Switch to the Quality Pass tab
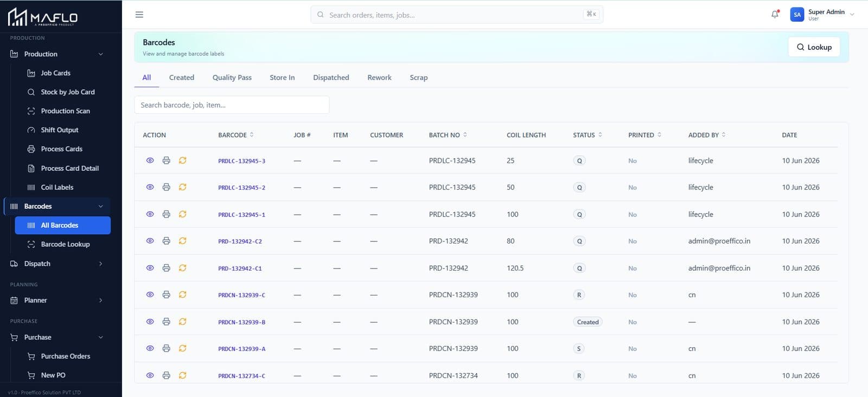This screenshot has height=397, width=868. click(232, 78)
